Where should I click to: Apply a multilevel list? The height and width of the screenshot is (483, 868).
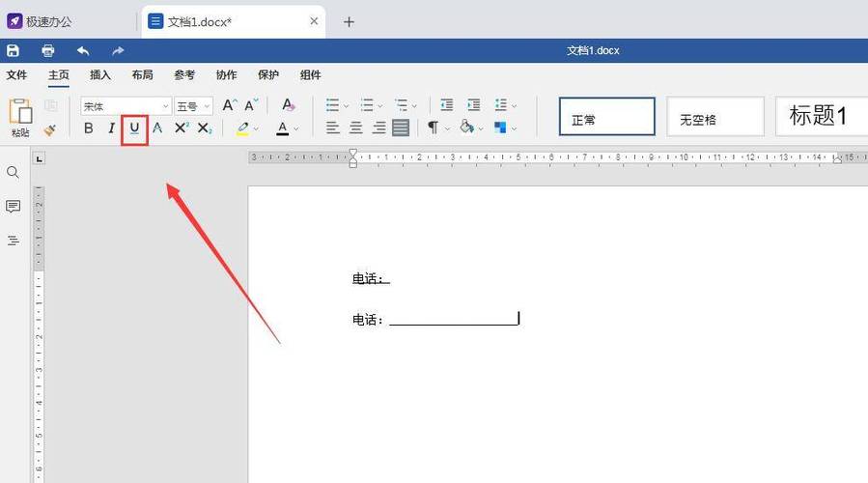tap(401, 105)
